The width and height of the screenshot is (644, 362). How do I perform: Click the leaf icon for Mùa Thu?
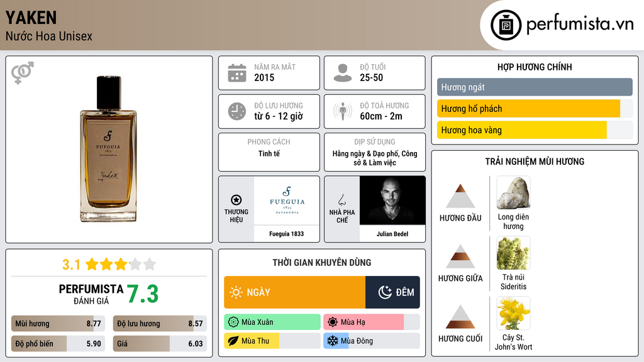pyautogui.click(x=233, y=341)
